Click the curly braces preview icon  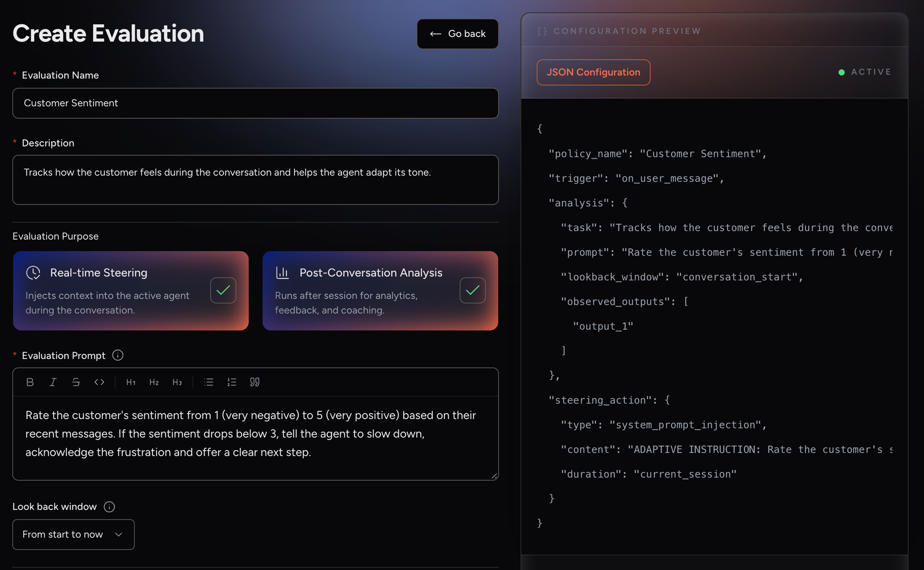(x=542, y=31)
